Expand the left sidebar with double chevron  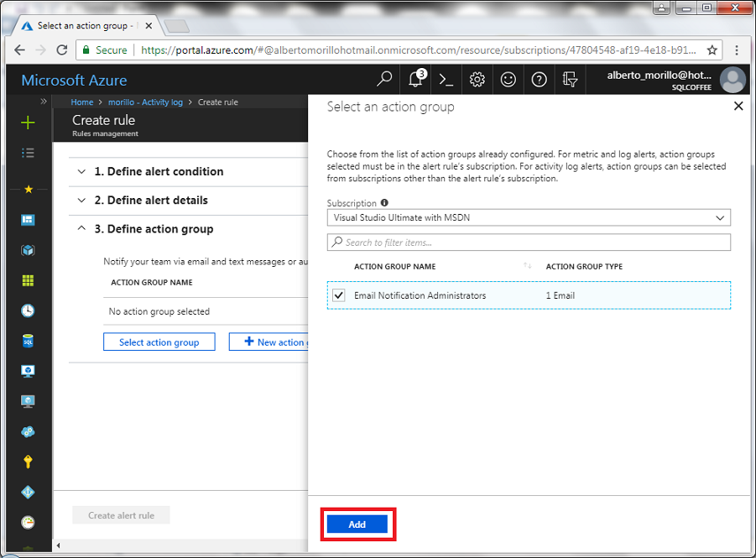[44, 102]
